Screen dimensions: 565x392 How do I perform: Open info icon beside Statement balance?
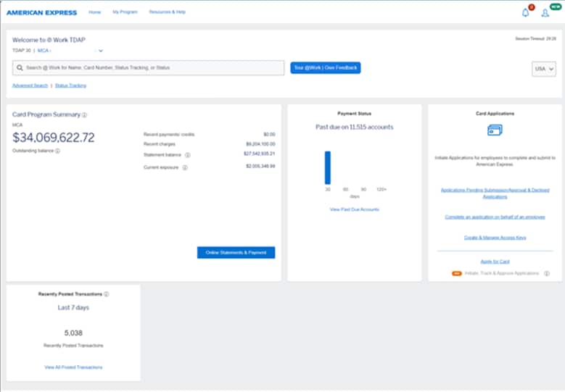coord(187,155)
